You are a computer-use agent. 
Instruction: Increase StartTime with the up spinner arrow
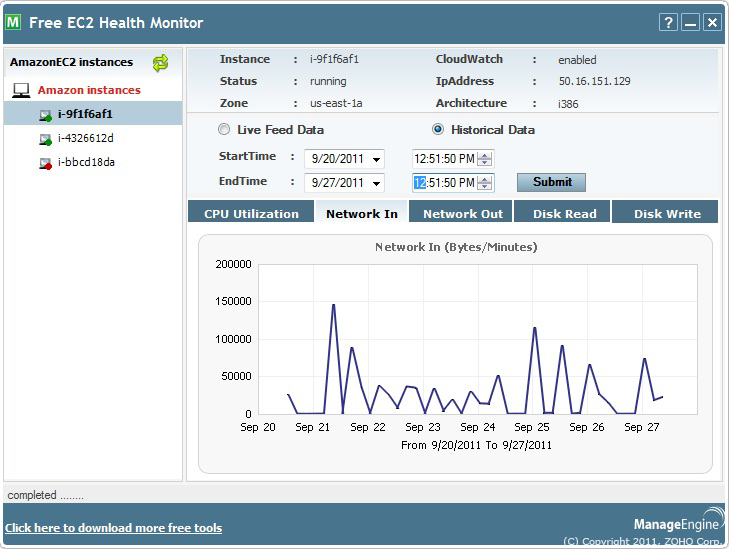click(x=484, y=155)
